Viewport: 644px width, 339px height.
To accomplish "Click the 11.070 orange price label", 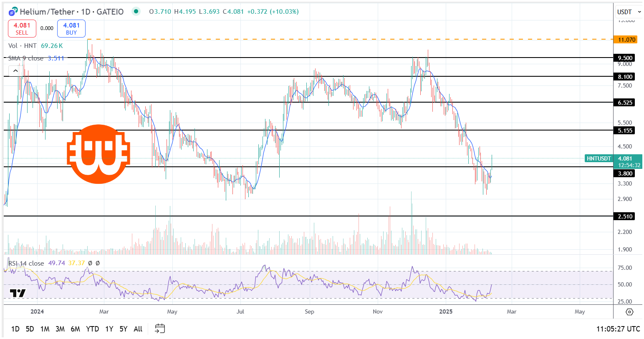I will point(626,40).
